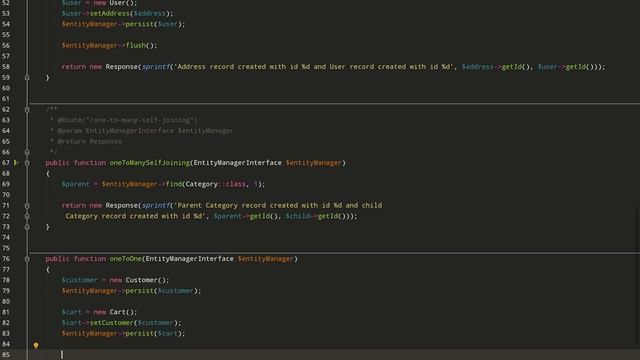Click the yellow light bulb quick-fix icon
640x360 pixels.
(36, 345)
